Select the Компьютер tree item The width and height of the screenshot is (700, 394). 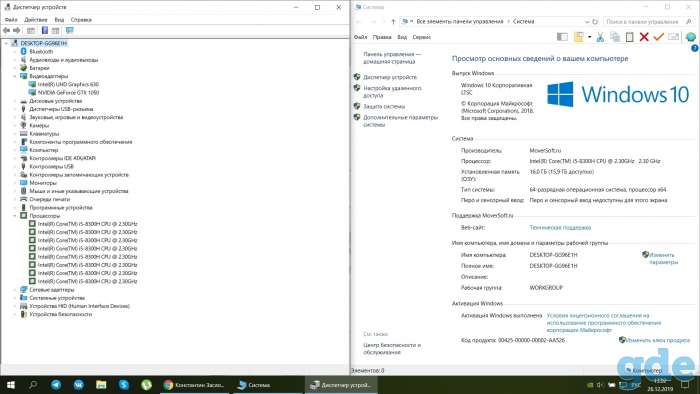[x=44, y=150]
